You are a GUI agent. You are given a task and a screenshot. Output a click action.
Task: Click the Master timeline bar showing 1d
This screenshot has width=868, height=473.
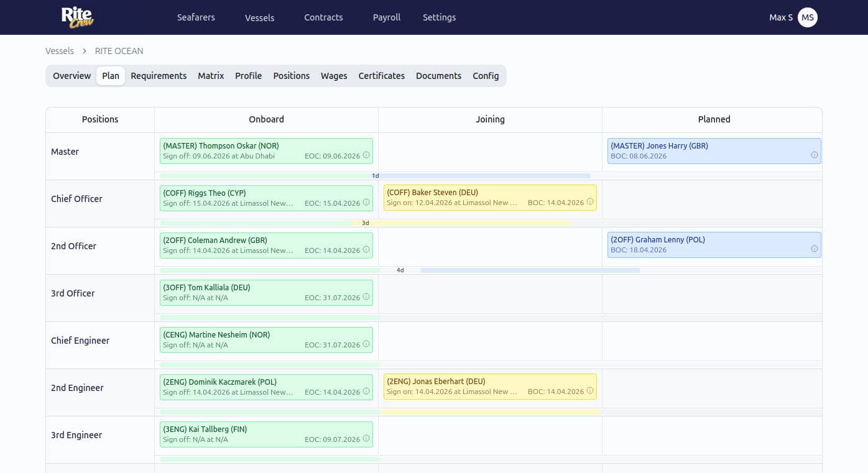[x=375, y=176]
